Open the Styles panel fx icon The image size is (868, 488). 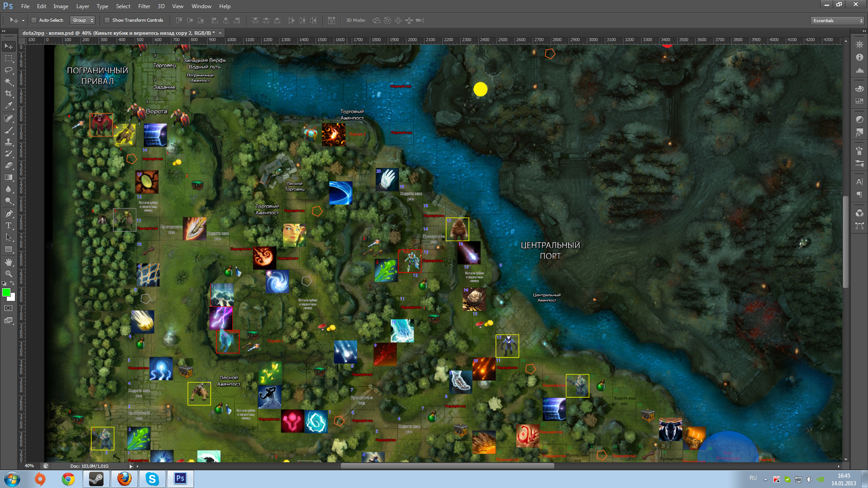pos(859,132)
